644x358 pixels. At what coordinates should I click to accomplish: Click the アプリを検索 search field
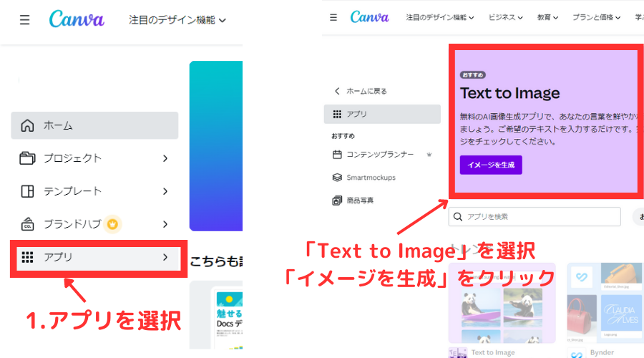pyautogui.click(x=535, y=217)
